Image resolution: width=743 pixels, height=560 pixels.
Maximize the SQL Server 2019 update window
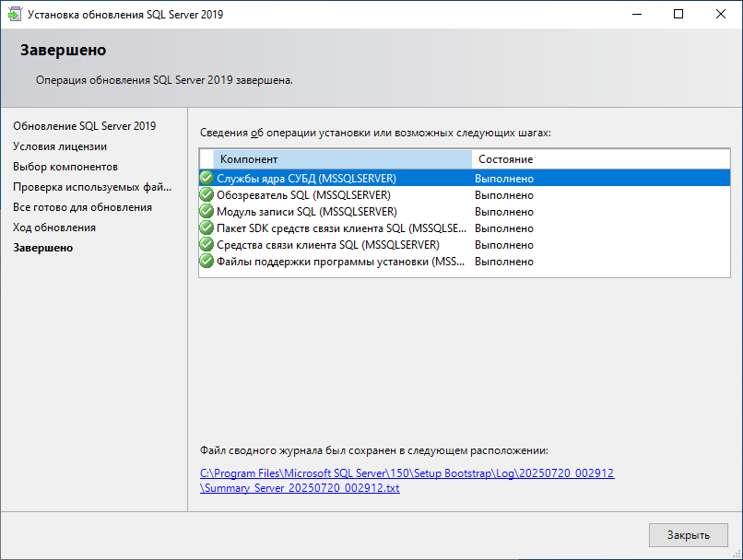pos(678,14)
